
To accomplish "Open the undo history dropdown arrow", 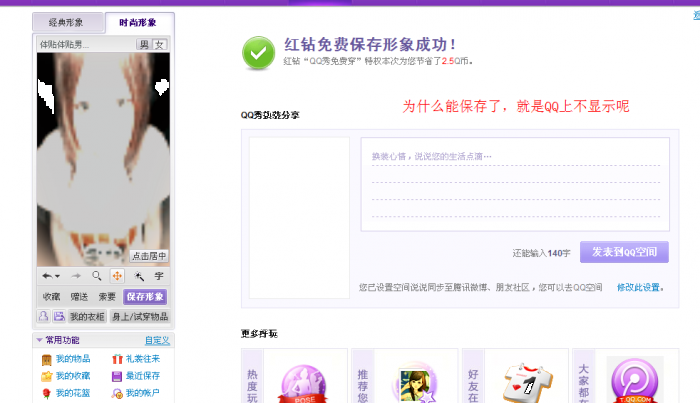I will 58,277.
